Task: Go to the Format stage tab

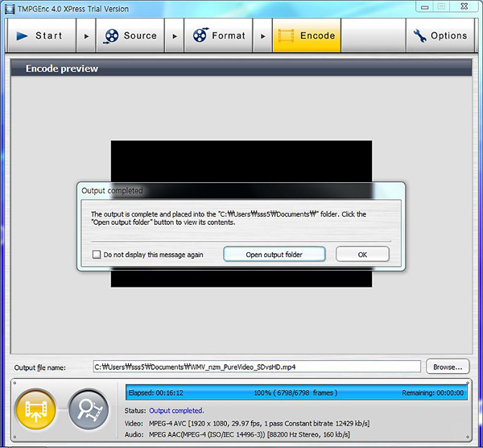Action: pos(218,35)
